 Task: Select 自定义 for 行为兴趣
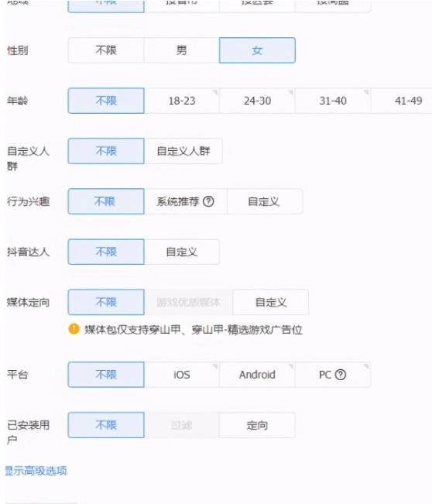tap(265, 201)
